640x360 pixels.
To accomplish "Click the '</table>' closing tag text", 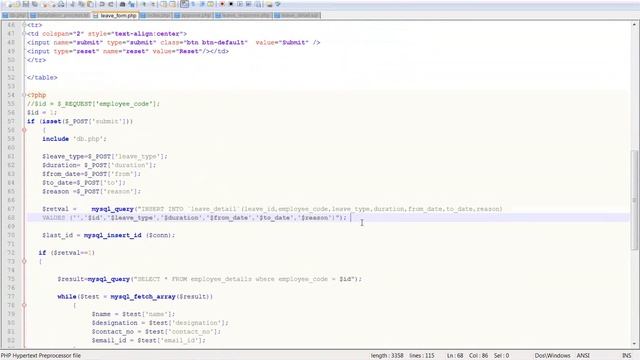I will (x=42, y=78).
